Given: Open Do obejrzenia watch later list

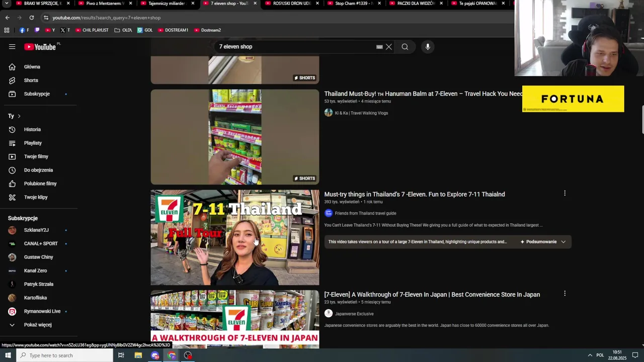Looking at the screenshot, I should [x=38, y=170].
